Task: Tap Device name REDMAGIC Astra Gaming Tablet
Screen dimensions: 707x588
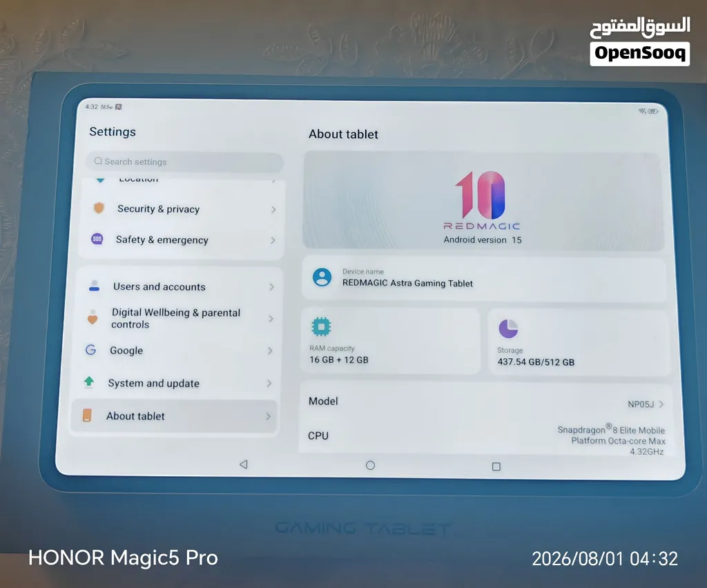Action: coord(484,278)
